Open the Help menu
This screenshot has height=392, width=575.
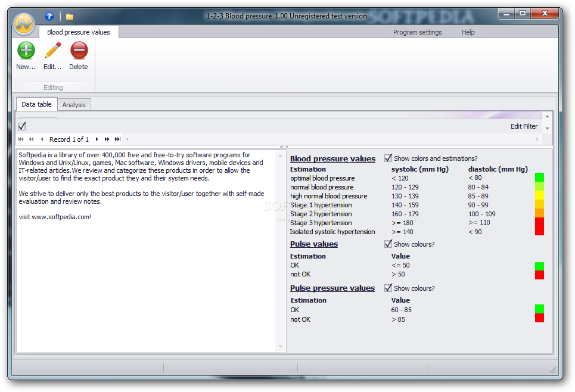coord(468,32)
